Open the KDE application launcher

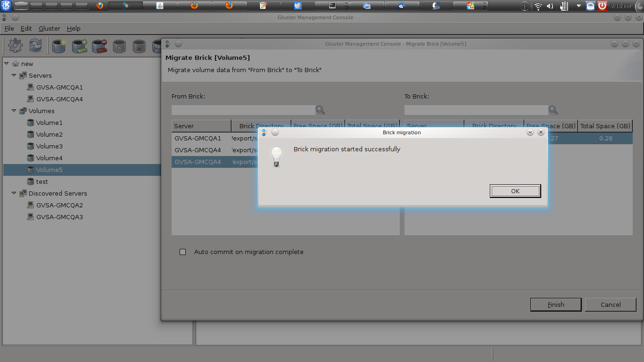coord(7,6)
